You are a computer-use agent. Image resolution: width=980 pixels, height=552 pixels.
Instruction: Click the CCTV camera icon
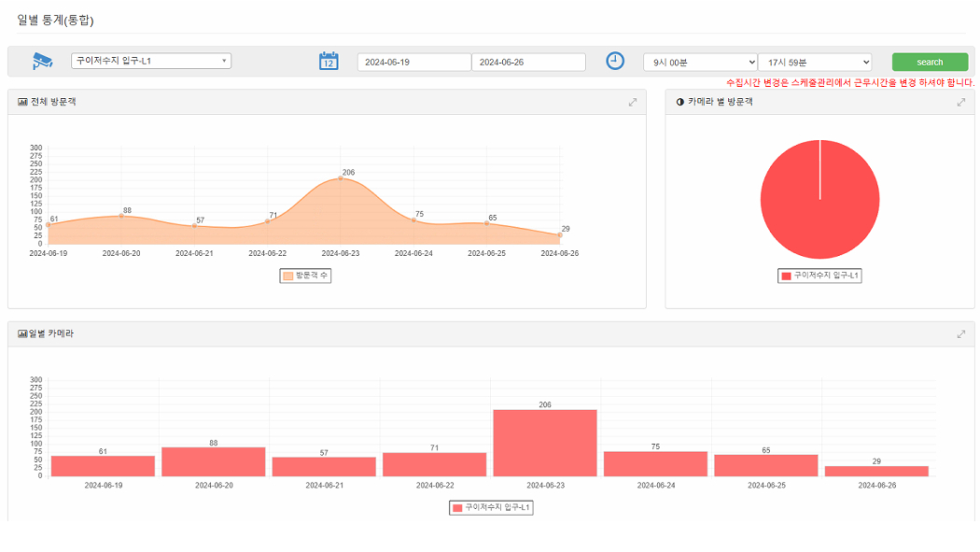pos(43,62)
